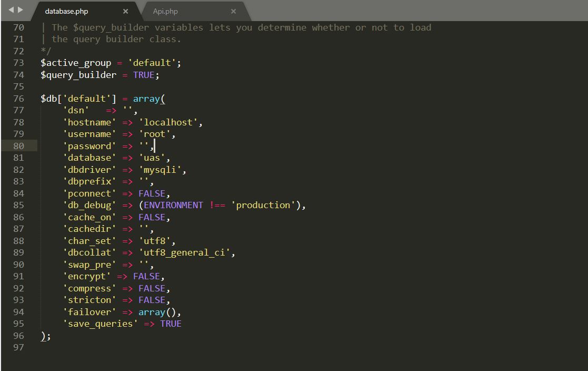The width and height of the screenshot is (588, 371).
Task: Click FALSE value on compress line
Action: [x=152, y=288]
